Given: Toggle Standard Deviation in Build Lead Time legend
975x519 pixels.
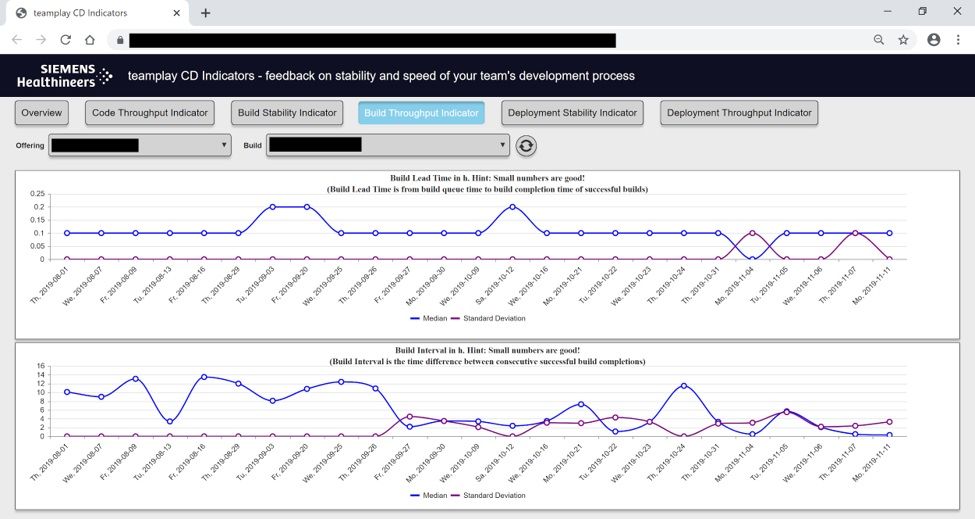Looking at the screenshot, I should click(488, 318).
